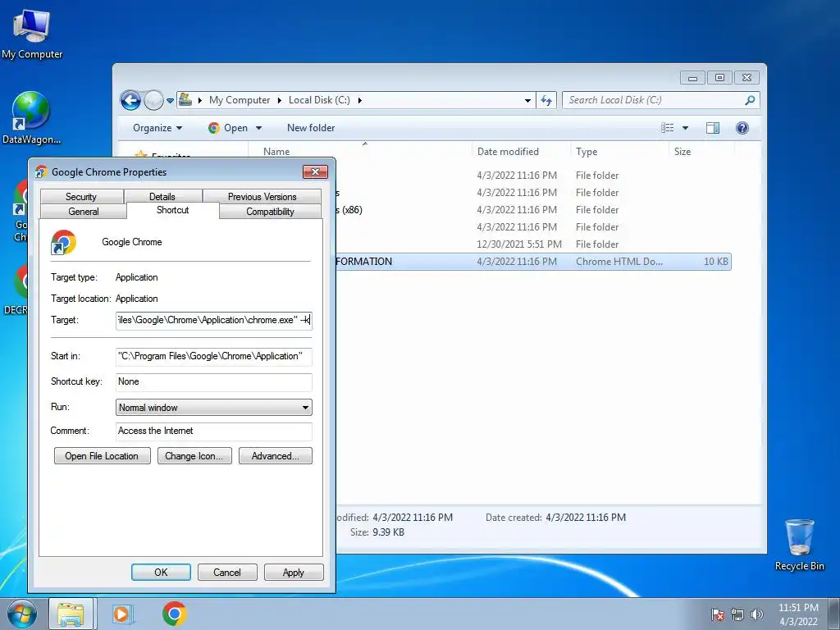Switch to Compatibility tab
The width and height of the screenshot is (840, 630).
tap(270, 211)
